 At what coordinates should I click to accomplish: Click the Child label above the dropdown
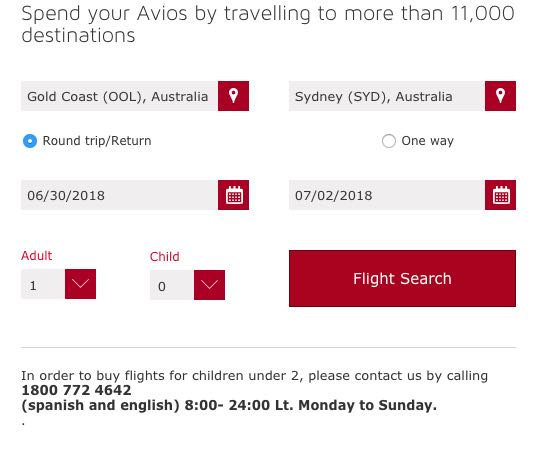[165, 257]
